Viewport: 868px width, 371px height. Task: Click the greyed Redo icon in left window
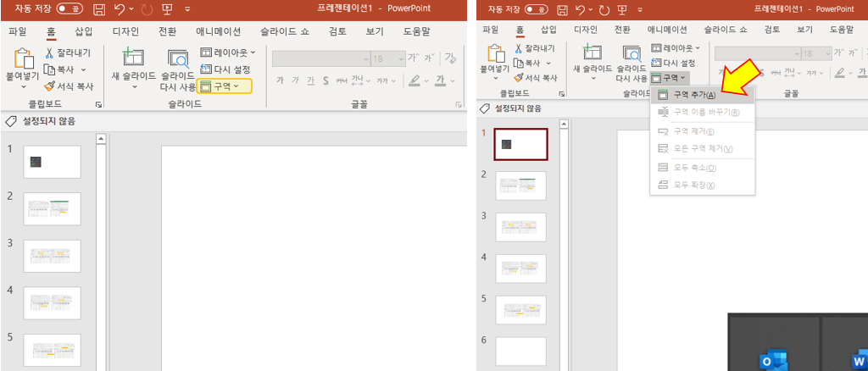146,8
